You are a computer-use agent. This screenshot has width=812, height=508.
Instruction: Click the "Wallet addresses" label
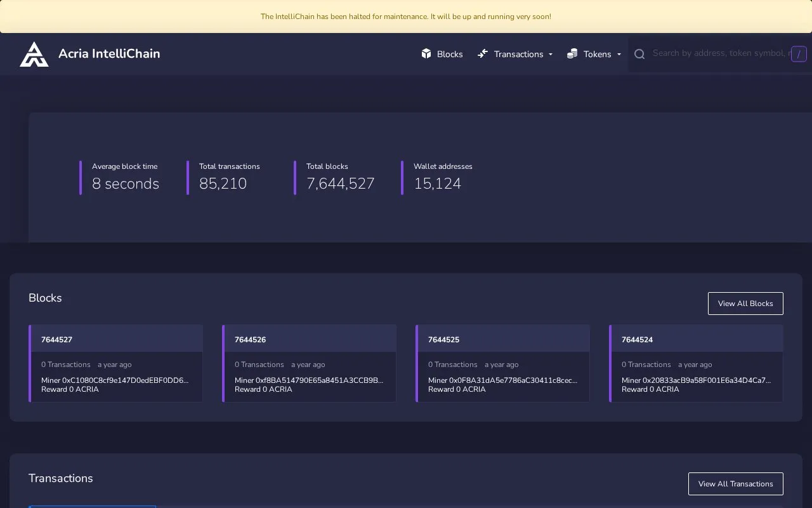tap(443, 166)
